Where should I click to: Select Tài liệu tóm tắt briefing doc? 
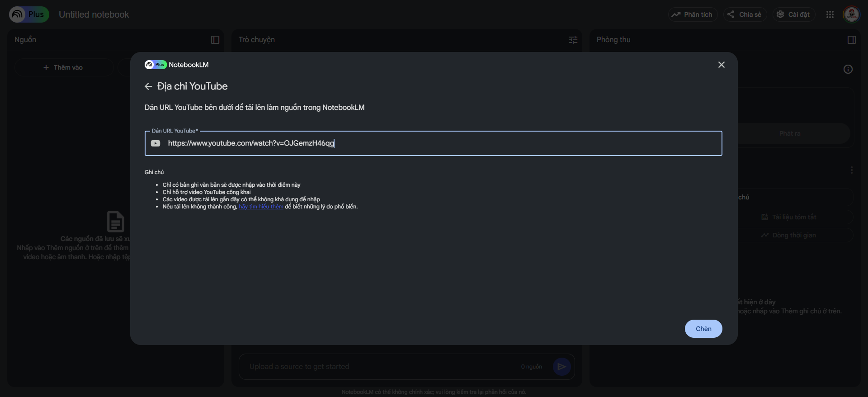tap(789, 217)
